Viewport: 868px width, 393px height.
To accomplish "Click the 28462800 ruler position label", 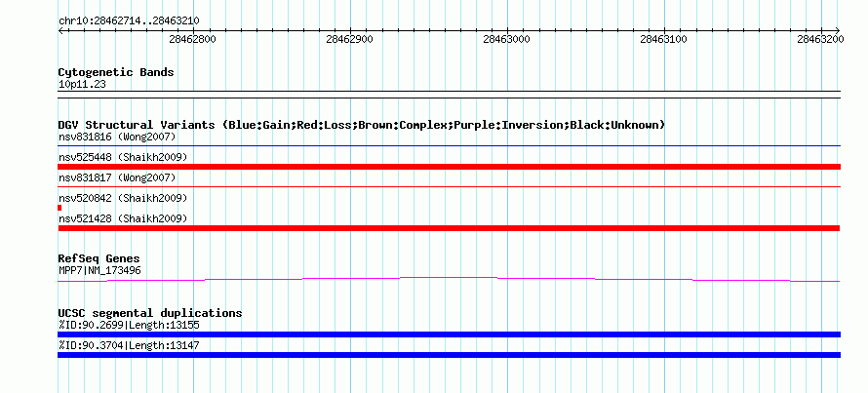I will coord(193,39).
